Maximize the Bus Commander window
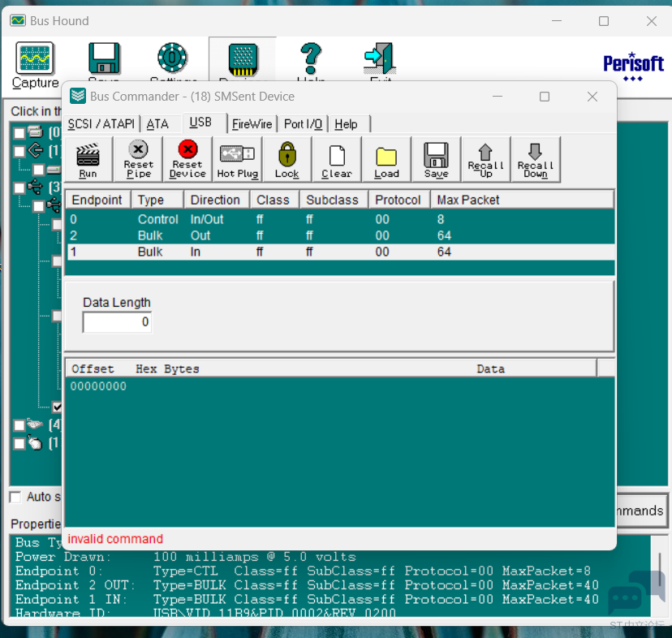672x638 pixels. [x=545, y=97]
